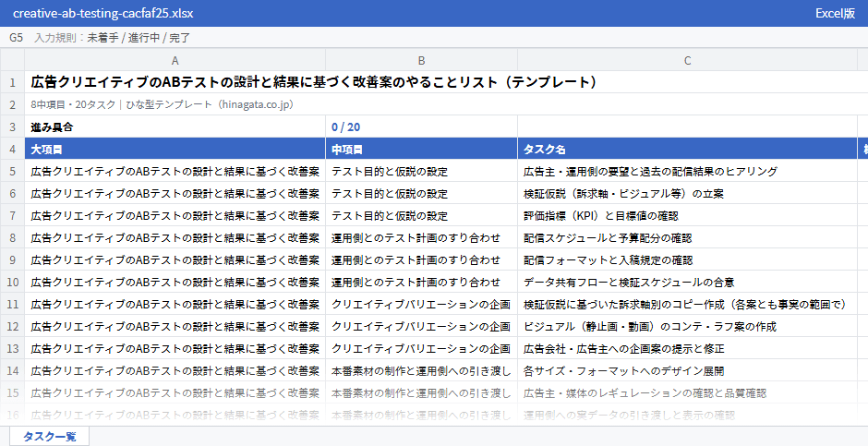
Task: Select 広告主・運用側の要望と過去の配信結果のヒアリング cell
Action: tap(687, 171)
